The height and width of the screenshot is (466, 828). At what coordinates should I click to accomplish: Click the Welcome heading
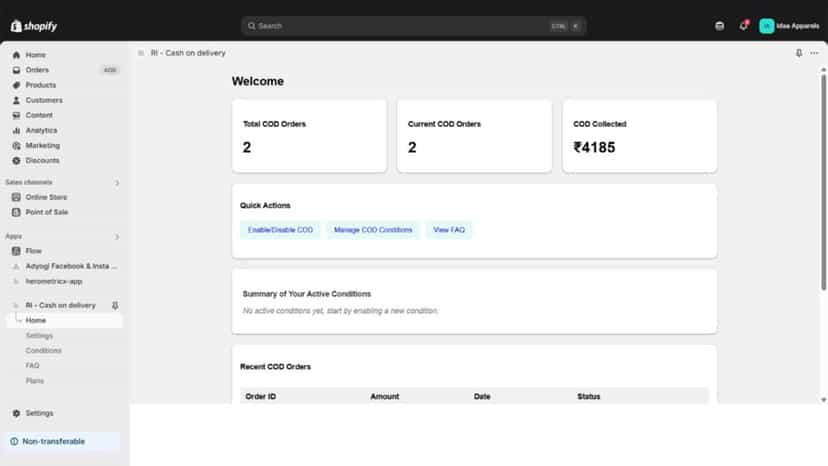coord(258,81)
